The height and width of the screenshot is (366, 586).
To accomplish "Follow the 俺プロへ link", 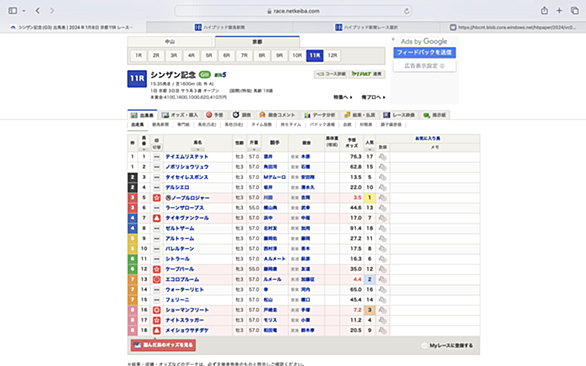I will [373, 97].
